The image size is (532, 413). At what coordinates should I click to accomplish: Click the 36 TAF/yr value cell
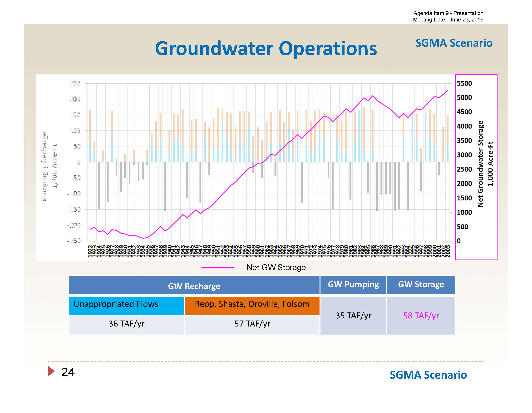click(x=126, y=324)
